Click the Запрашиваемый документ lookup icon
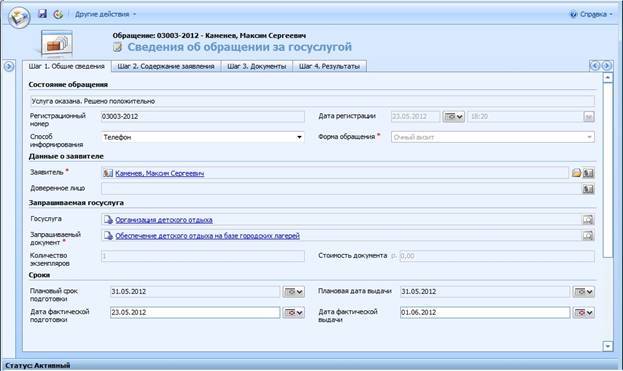Image resolution: width=623 pixels, height=371 pixels. [588, 236]
